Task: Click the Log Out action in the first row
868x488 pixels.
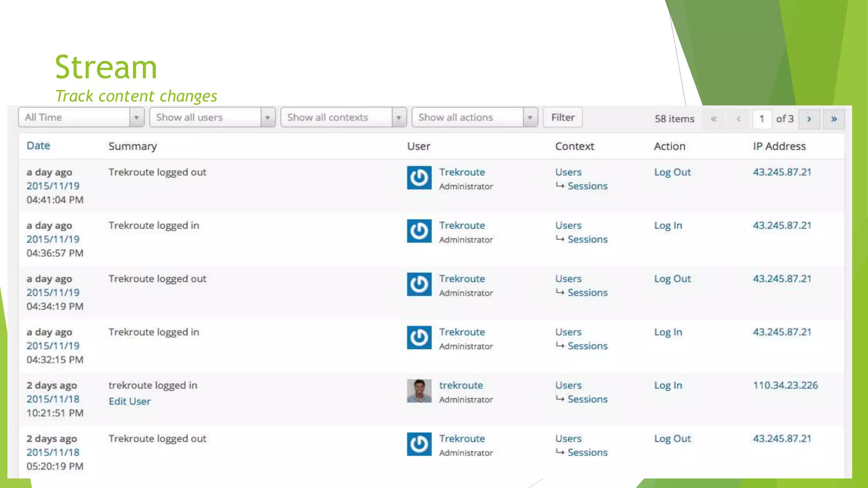Action: pyautogui.click(x=672, y=172)
